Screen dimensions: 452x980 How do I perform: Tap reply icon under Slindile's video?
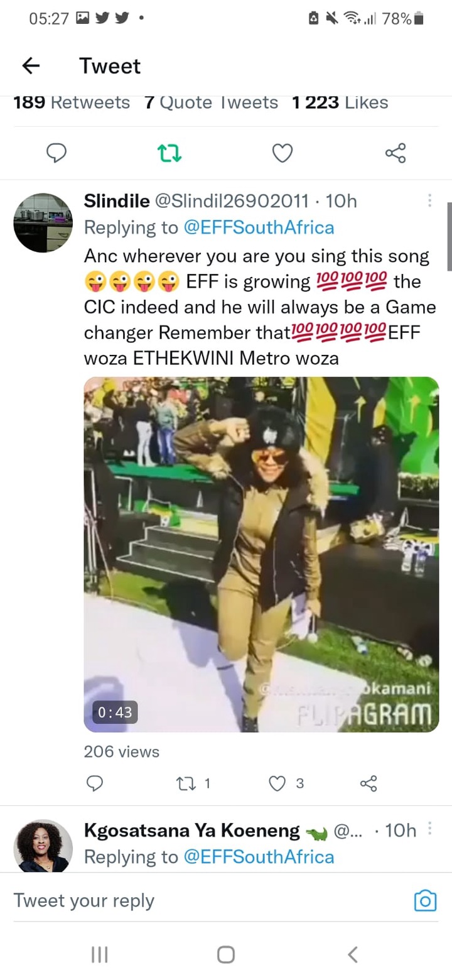94,783
